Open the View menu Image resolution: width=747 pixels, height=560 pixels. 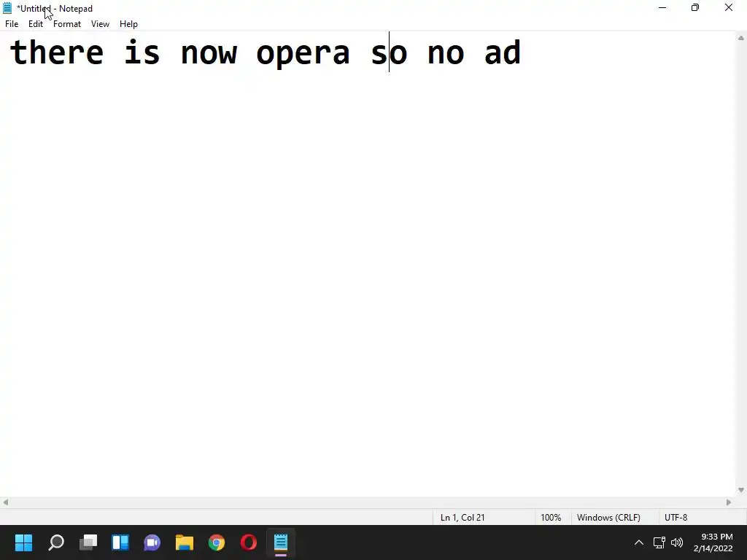(100, 24)
